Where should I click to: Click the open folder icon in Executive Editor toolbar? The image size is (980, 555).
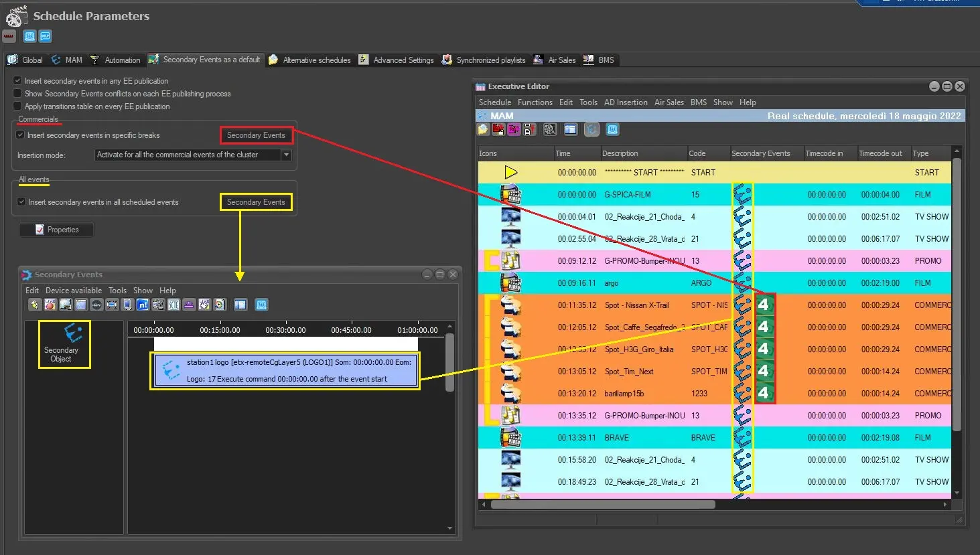coord(483,129)
